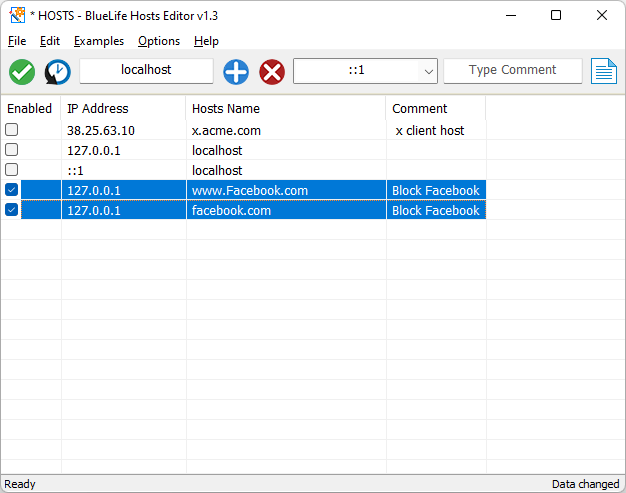The height and width of the screenshot is (493, 626).
Task: Click the green checkmark Save icon
Action: click(22, 72)
